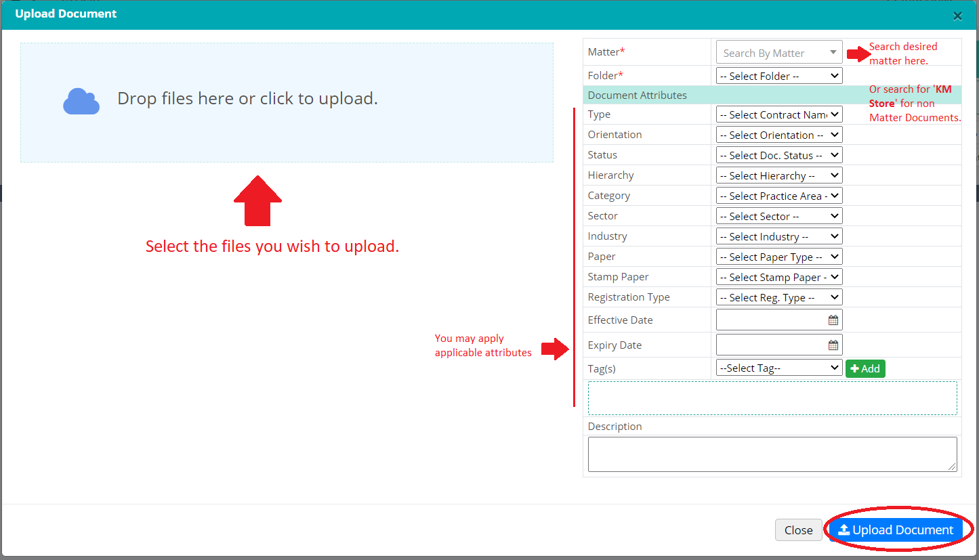Open the Select Contract Name type dropdown
Screen dimensions: 979x560
point(778,115)
